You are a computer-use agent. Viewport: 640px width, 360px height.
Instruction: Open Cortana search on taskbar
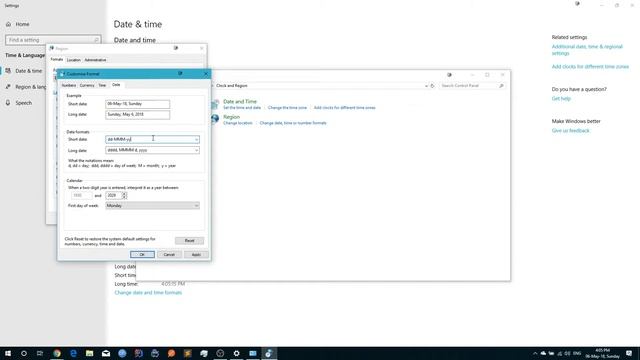[x=24, y=353]
